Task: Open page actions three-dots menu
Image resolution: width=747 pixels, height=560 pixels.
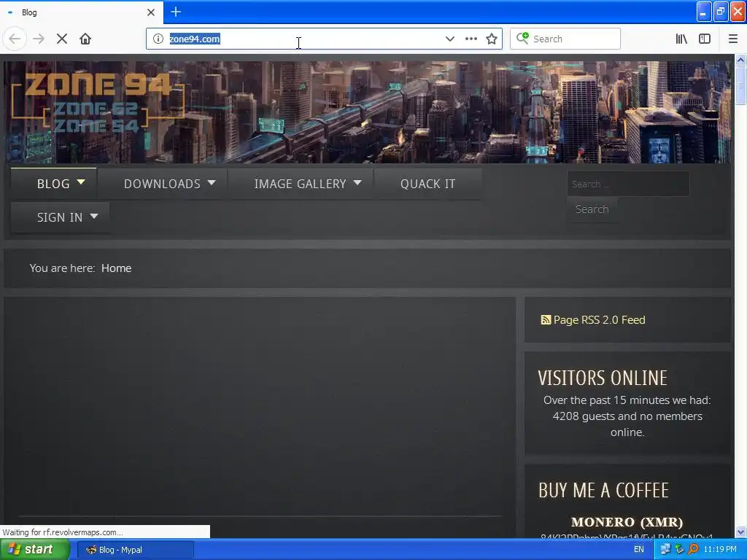Action: pyautogui.click(x=471, y=39)
